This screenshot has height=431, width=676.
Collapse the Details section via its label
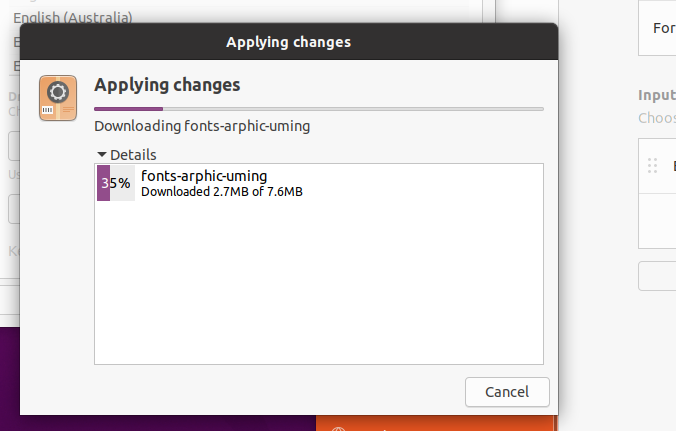tap(133, 155)
